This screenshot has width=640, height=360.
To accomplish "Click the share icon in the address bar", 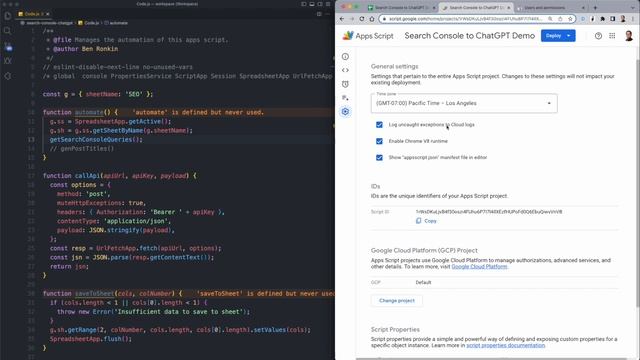I will pos(560,19).
